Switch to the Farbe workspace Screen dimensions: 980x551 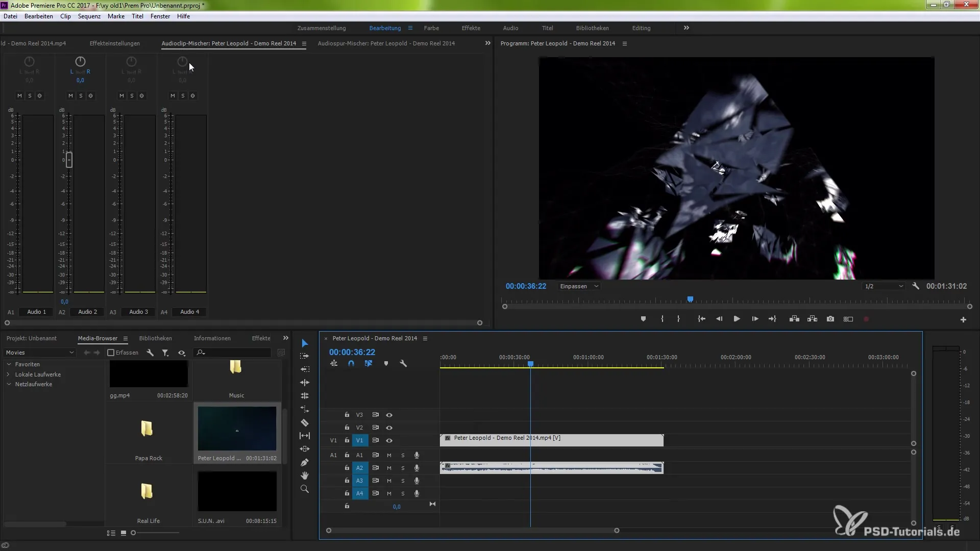[431, 28]
